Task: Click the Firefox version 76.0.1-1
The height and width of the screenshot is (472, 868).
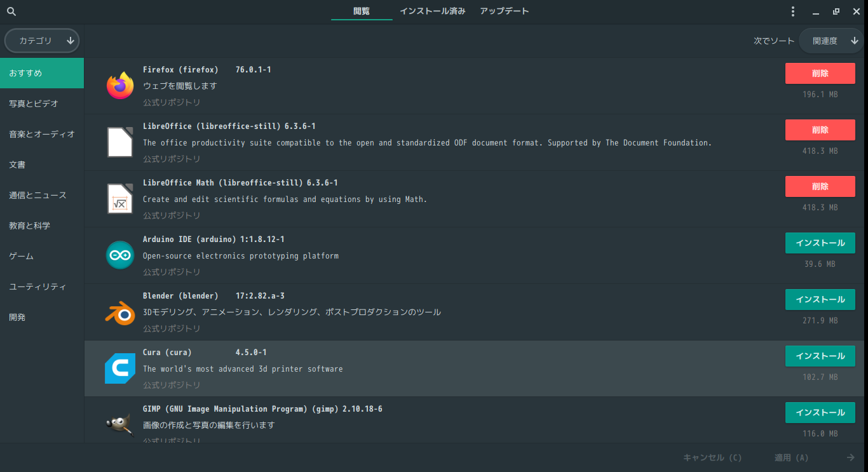Action: tap(254, 69)
